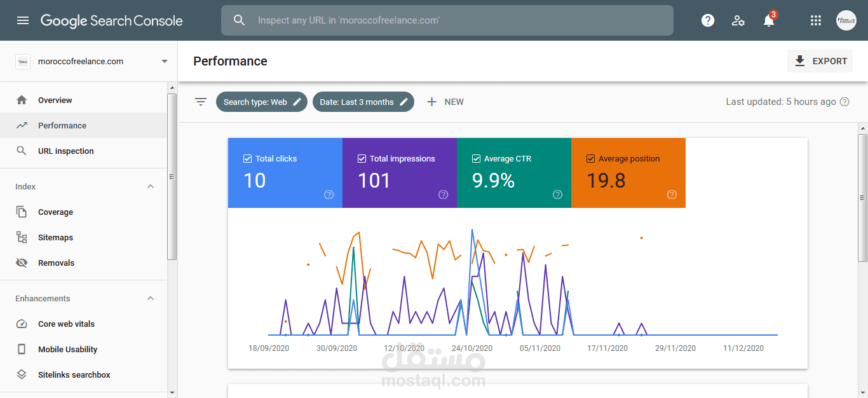The image size is (868, 398).
Task: Click the Sitelinks searchbox layers icon
Action: click(x=22, y=374)
